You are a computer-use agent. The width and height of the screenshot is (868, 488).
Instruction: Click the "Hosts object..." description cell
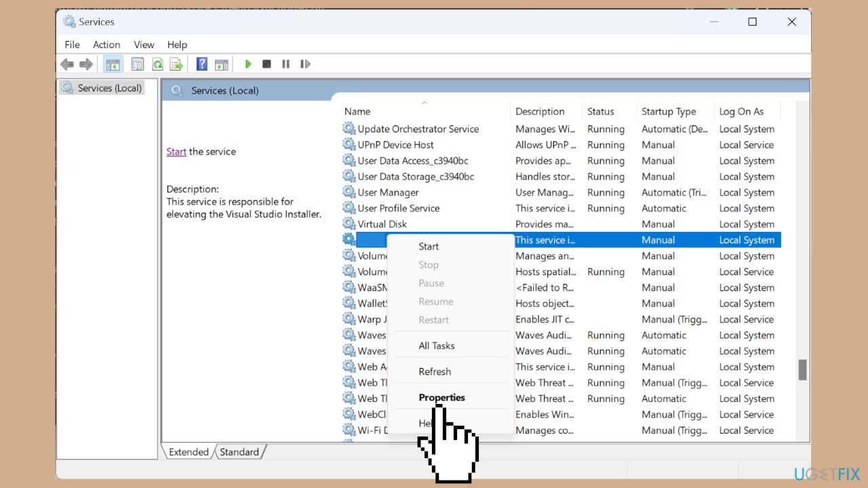545,304
